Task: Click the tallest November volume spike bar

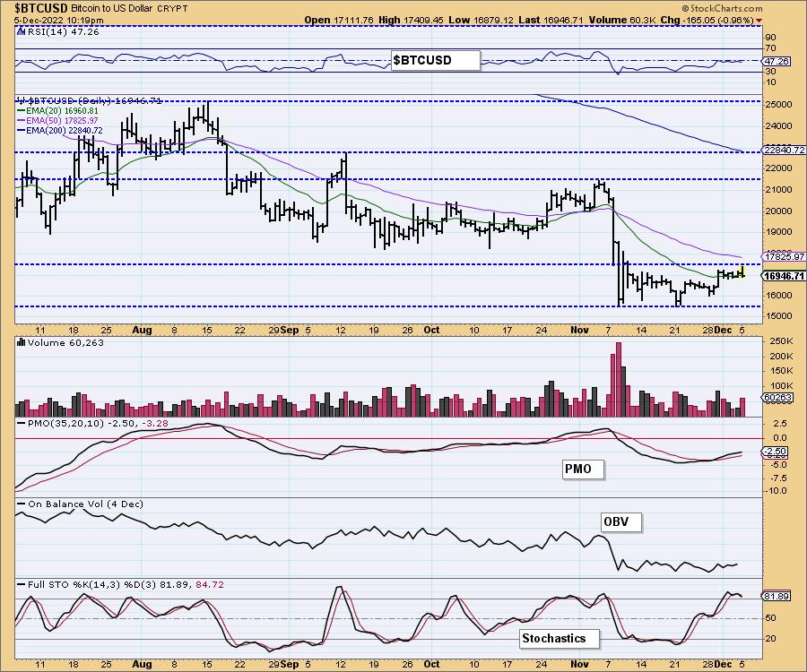Action: [x=618, y=379]
